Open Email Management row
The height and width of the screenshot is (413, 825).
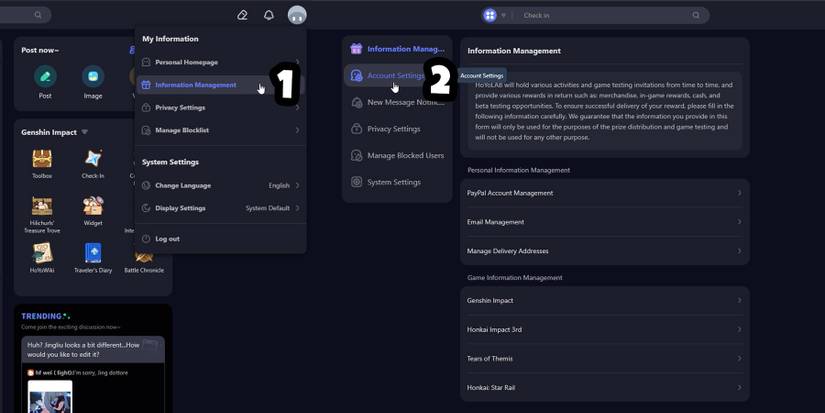click(x=604, y=222)
